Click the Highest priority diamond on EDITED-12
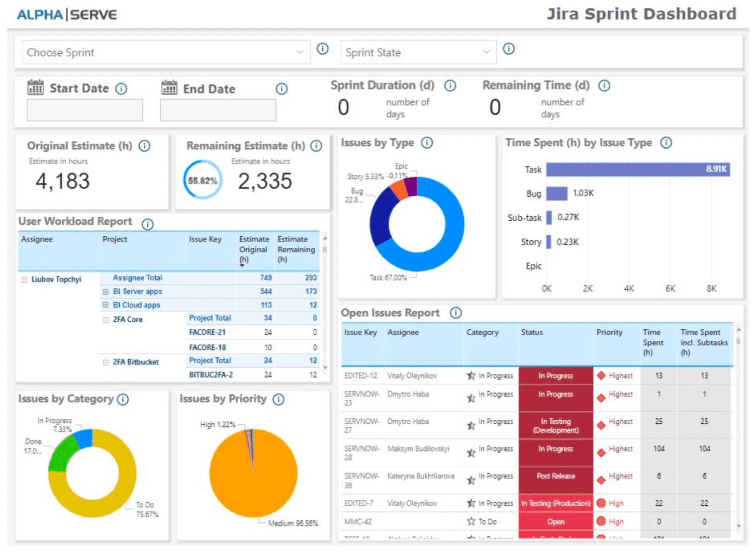 click(601, 376)
